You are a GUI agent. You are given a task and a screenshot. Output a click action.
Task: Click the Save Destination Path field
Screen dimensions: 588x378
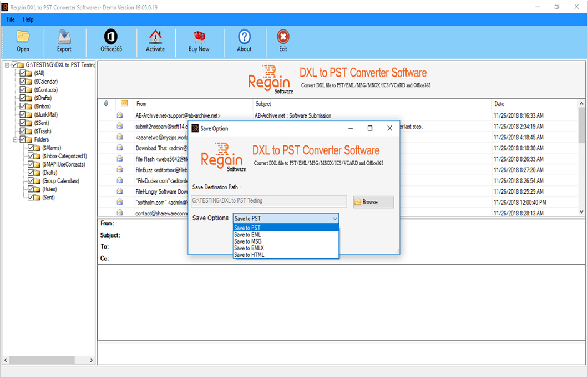268,202
